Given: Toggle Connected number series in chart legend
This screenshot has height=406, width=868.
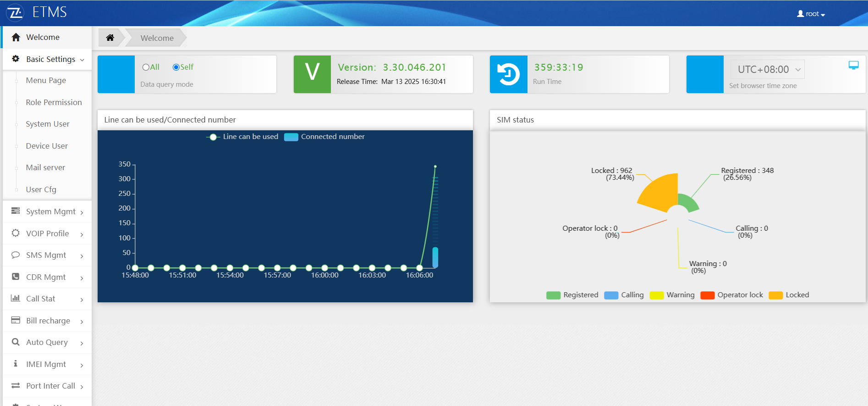Looking at the screenshot, I should [291, 137].
